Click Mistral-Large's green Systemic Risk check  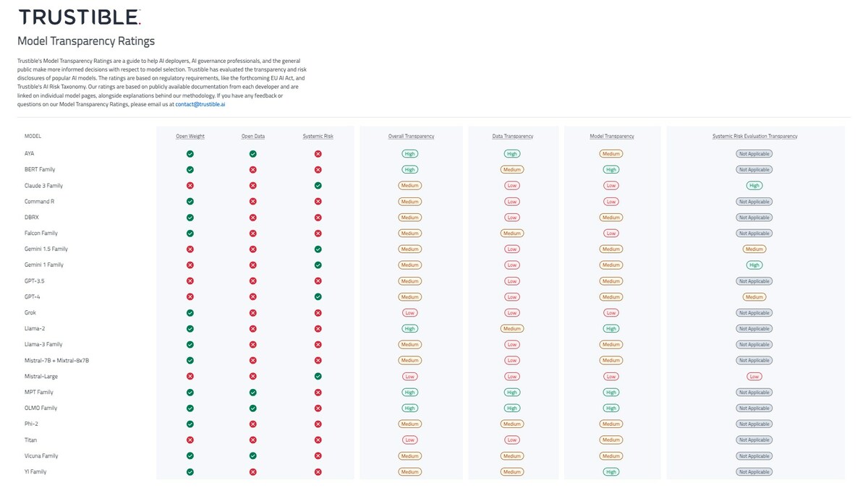click(x=318, y=377)
